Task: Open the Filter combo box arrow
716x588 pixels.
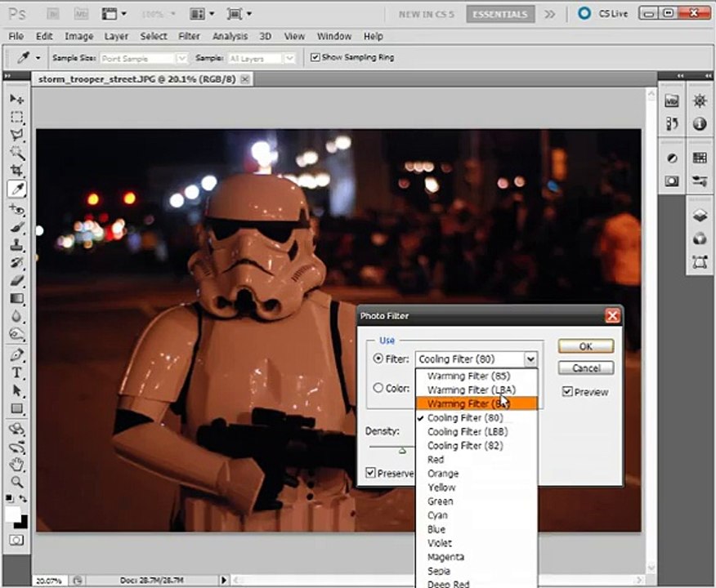Action: pos(530,359)
